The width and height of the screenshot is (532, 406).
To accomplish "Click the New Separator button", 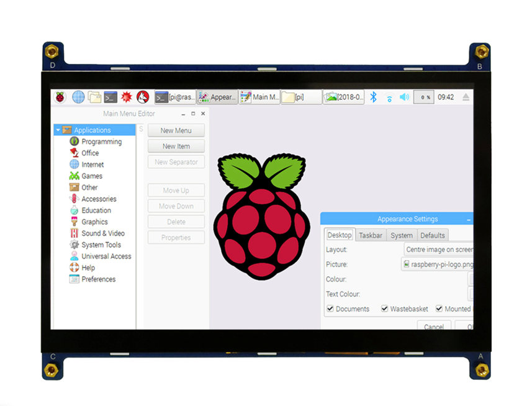I will coord(176,162).
